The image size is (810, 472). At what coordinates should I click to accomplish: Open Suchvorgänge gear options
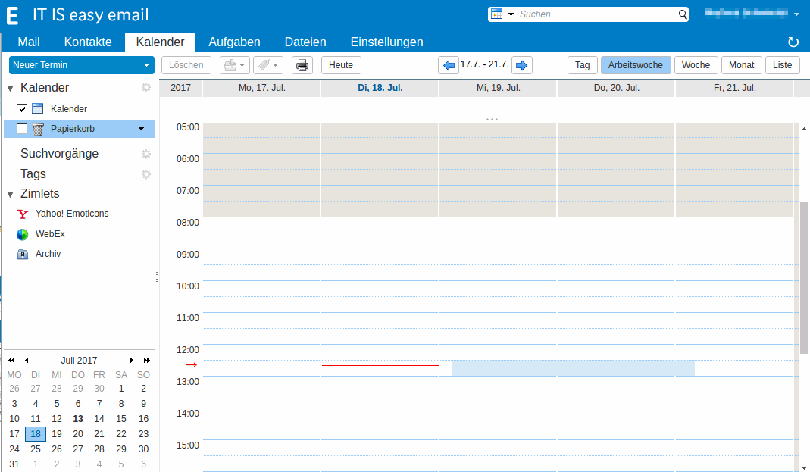147,153
